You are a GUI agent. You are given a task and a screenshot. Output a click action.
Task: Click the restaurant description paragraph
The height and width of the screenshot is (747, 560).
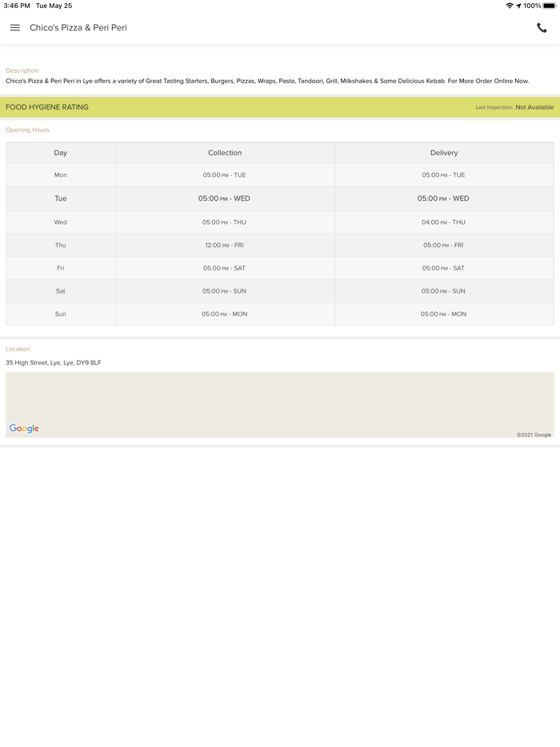[267, 81]
